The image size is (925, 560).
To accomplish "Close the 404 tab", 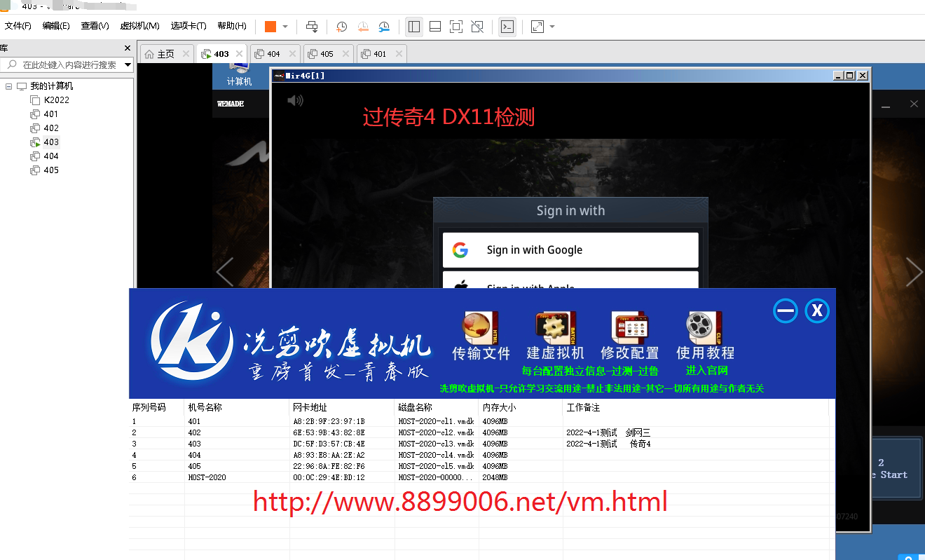I will click(292, 53).
